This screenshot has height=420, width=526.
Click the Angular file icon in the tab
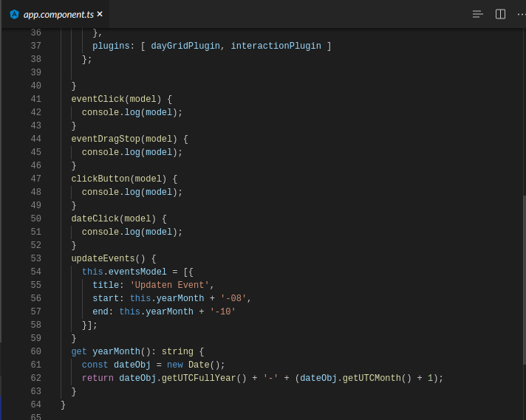coord(14,14)
